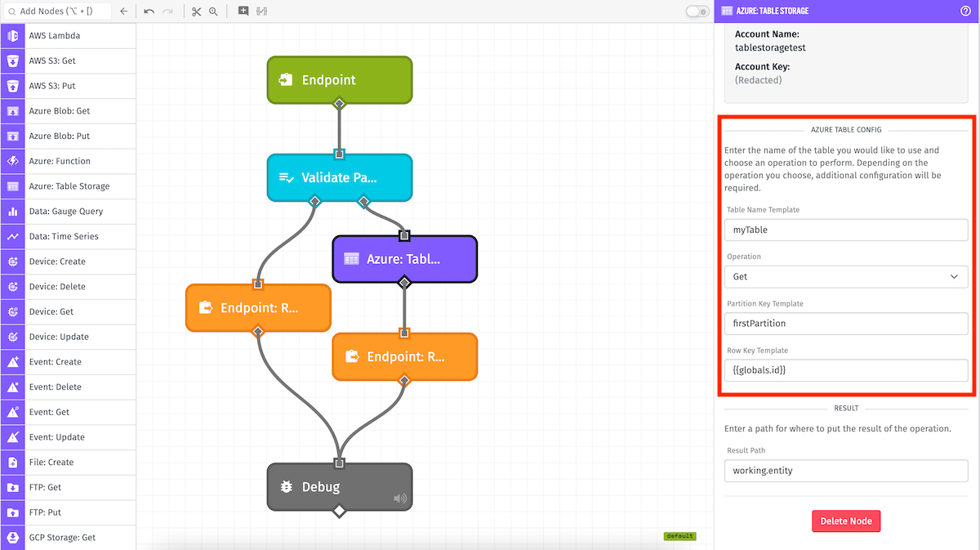Click the right orange Endpoint Reply node
Viewport: 980px width, 550px height.
pos(404,356)
